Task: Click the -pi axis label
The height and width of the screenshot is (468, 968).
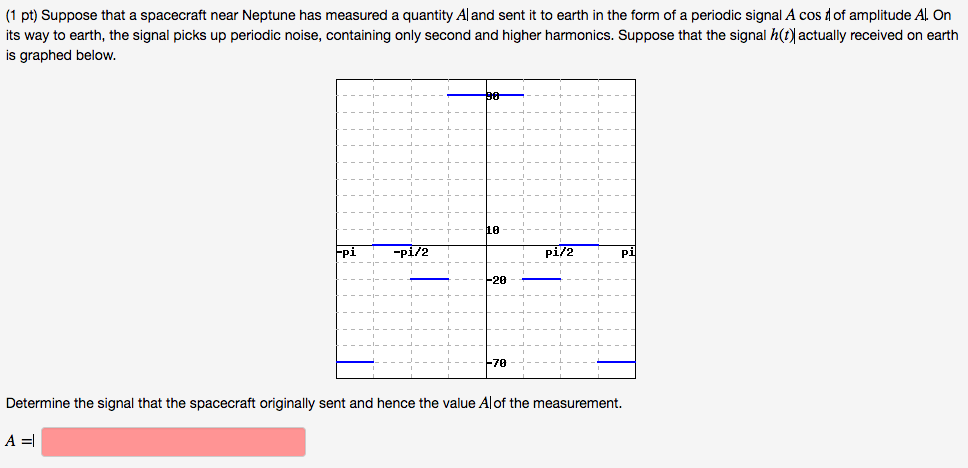Action: (x=346, y=252)
